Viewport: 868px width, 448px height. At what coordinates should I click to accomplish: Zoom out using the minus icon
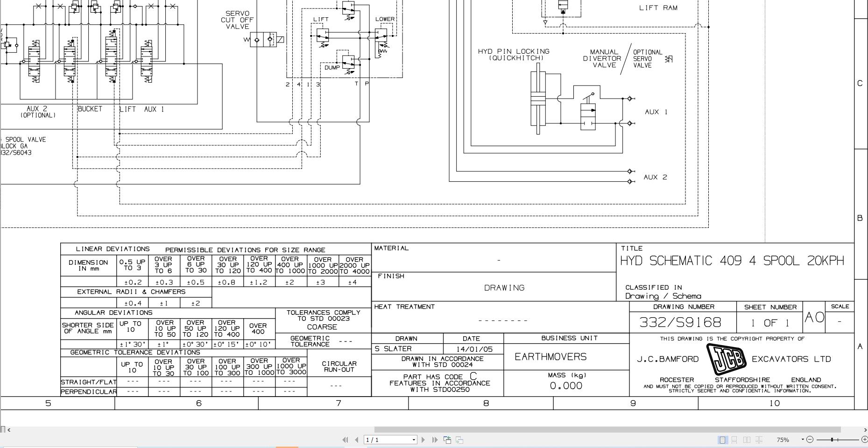tap(810, 440)
